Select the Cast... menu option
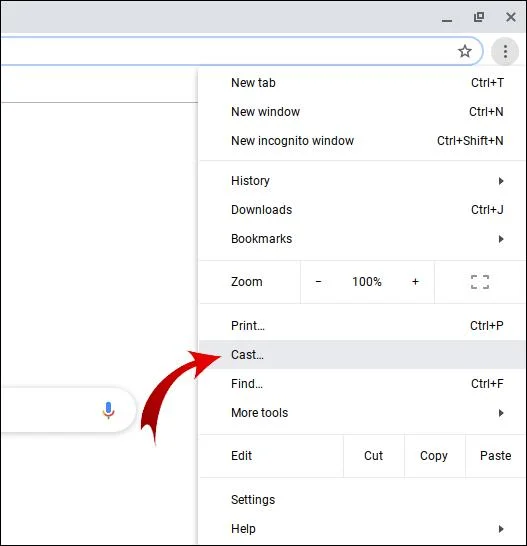 pyautogui.click(x=362, y=354)
